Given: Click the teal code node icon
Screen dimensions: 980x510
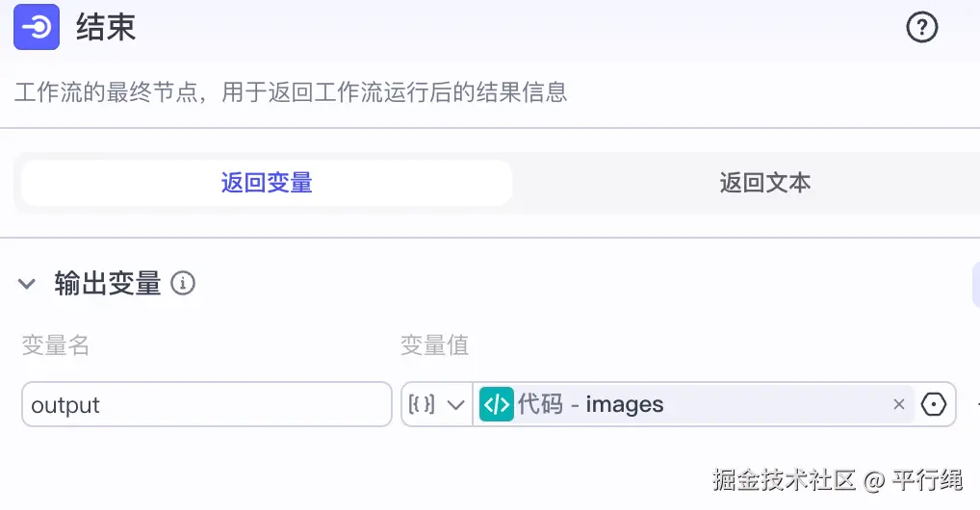Looking at the screenshot, I should (497, 404).
